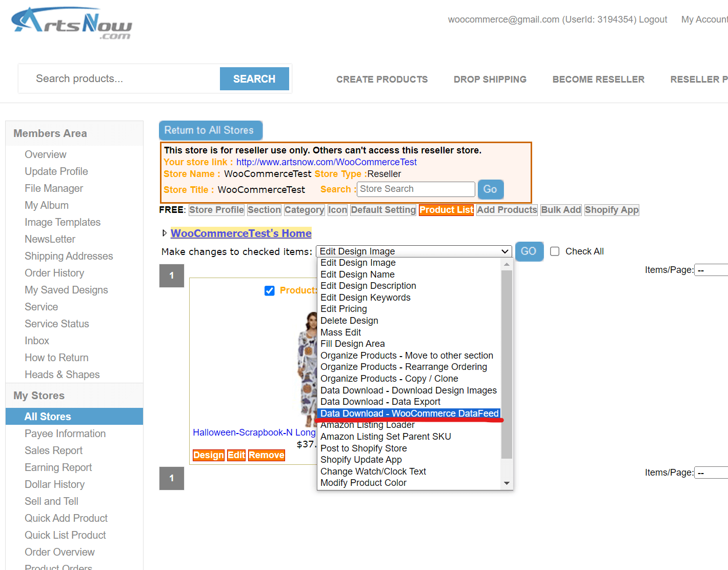Open WooCommerceTest's Home link

(241, 233)
